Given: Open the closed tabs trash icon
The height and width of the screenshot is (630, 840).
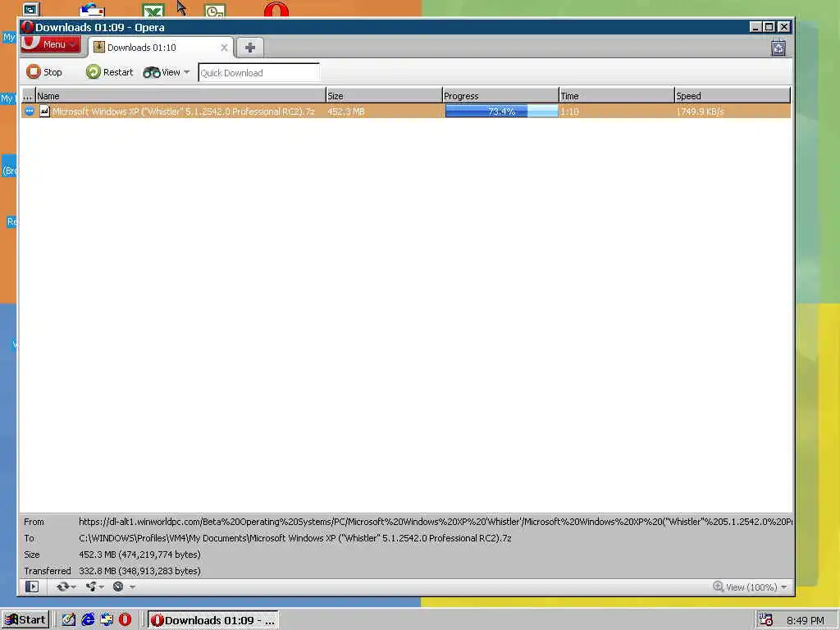Looking at the screenshot, I should pos(778,48).
